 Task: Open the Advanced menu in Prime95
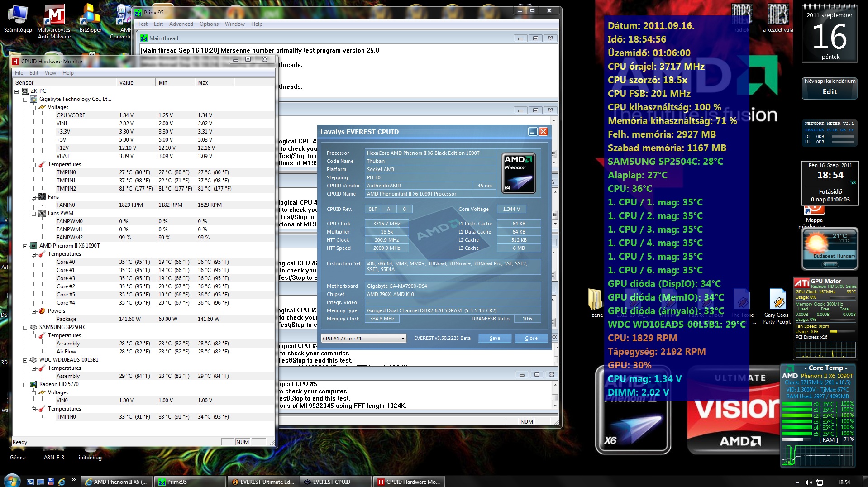181,24
